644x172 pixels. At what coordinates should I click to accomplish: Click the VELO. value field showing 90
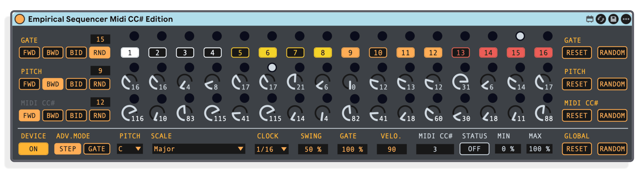tap(392, 149)
